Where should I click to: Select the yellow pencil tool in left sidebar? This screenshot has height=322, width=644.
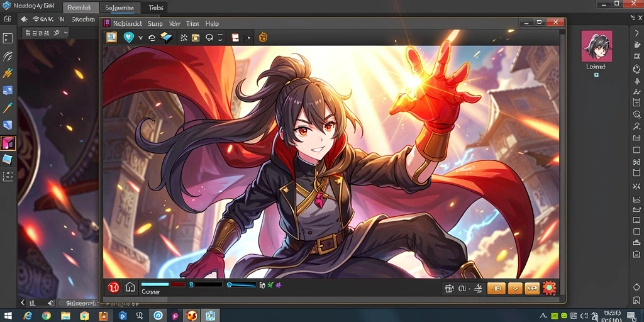point(8,108)
